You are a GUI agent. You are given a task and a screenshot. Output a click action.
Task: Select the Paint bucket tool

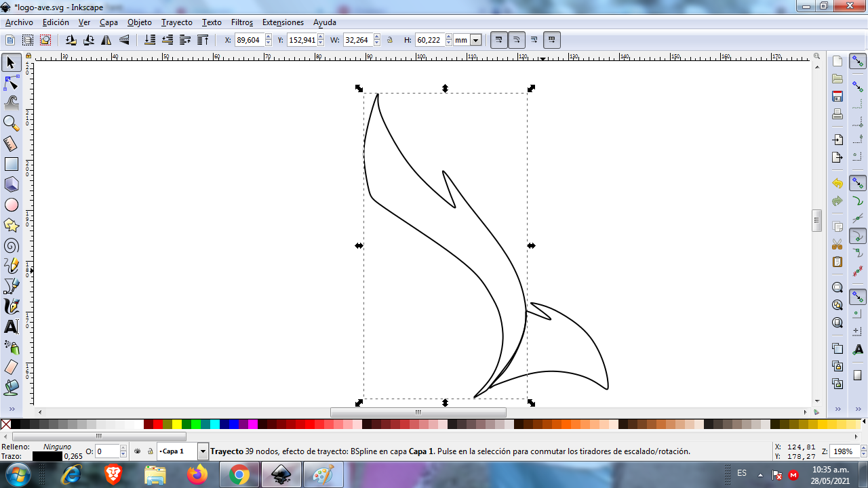[x=11, y=388]
